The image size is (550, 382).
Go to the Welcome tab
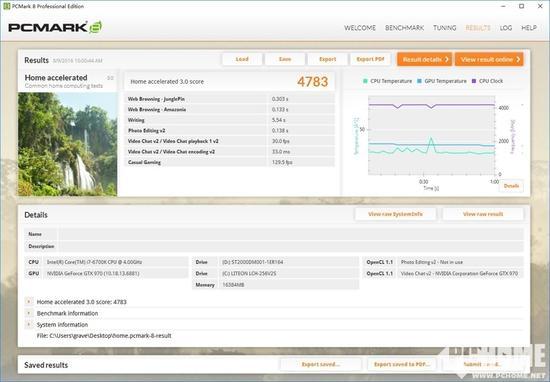point(360,28)
